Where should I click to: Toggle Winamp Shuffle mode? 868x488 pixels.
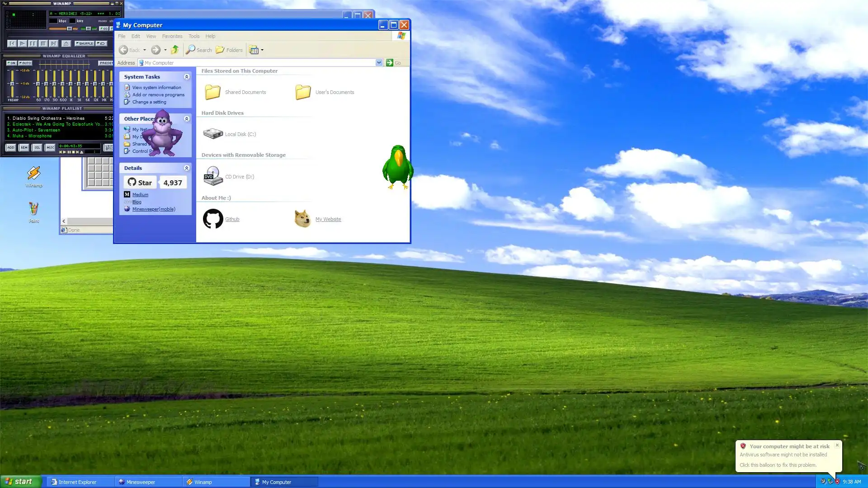click(x=85, y=43)
